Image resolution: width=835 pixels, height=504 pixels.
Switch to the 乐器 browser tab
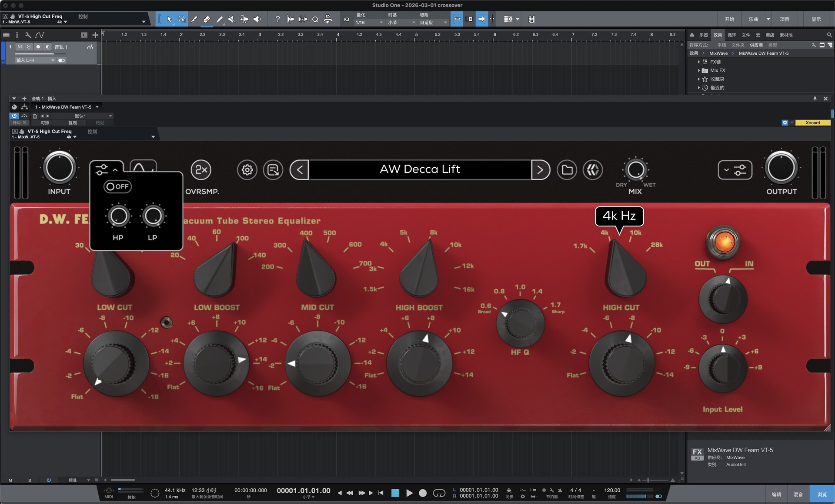703,35
